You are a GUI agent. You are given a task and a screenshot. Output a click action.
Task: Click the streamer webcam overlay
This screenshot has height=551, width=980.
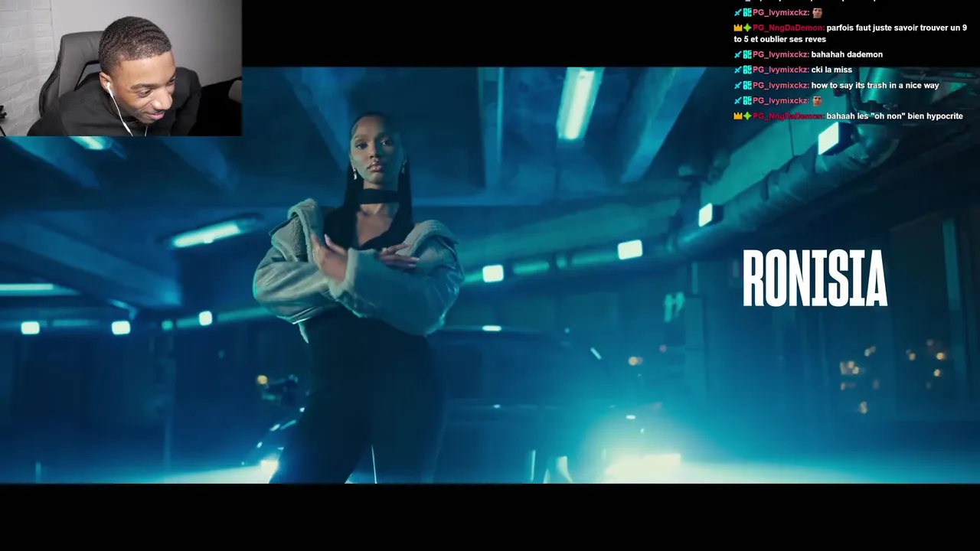coord(121,68)
